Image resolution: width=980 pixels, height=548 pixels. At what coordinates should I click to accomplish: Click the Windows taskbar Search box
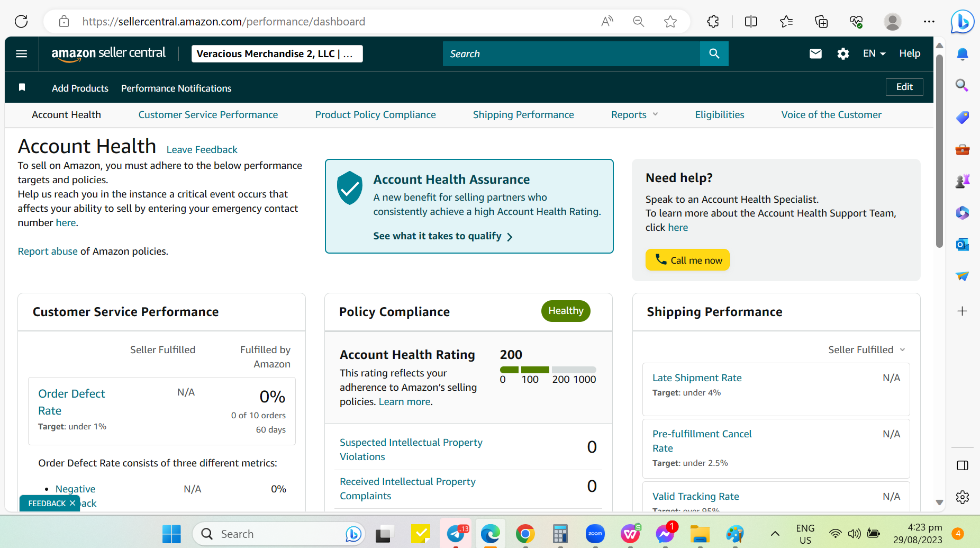click(279, 534)
